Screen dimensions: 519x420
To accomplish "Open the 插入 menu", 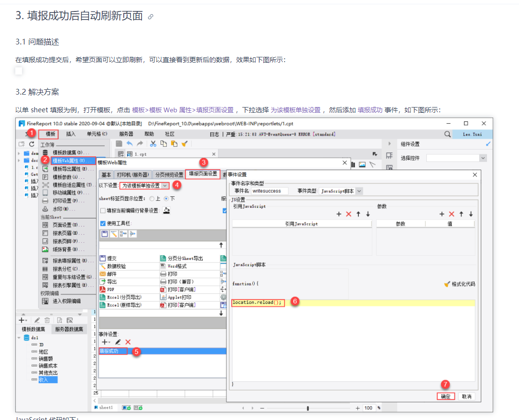I will click(x=71, y=134).
